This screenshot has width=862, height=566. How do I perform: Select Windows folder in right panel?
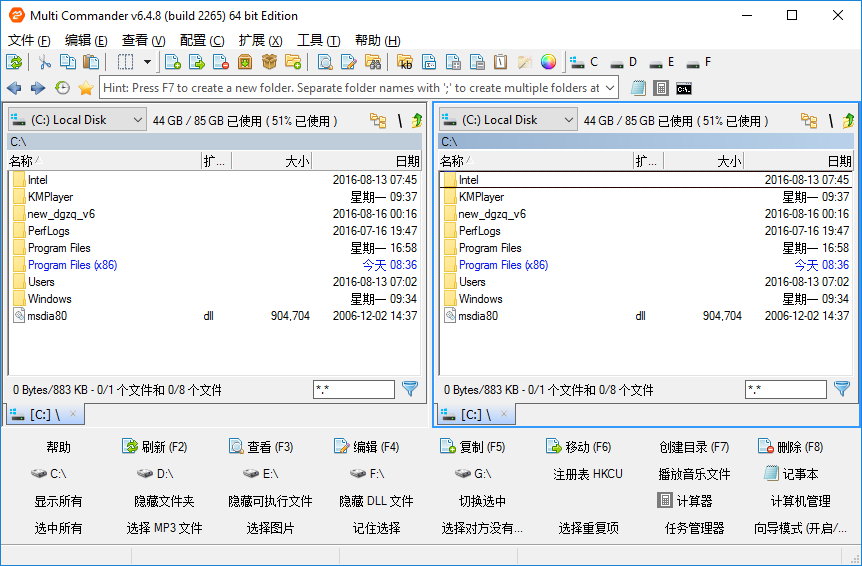(x=646, y=299)
